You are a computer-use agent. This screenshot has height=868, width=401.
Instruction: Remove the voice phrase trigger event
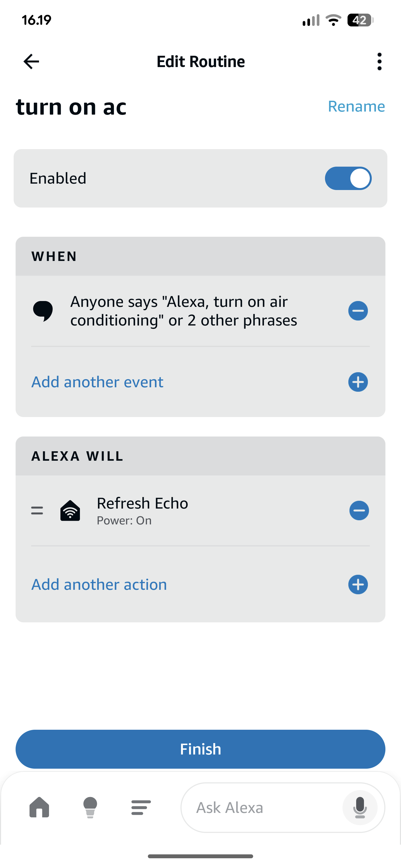358,311
